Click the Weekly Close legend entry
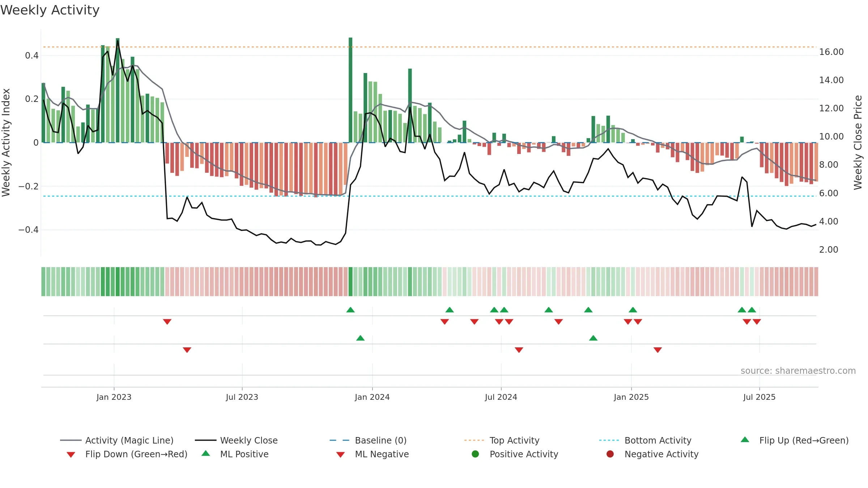The width and height of the screenshot is (868, 488). click(236, 440)
